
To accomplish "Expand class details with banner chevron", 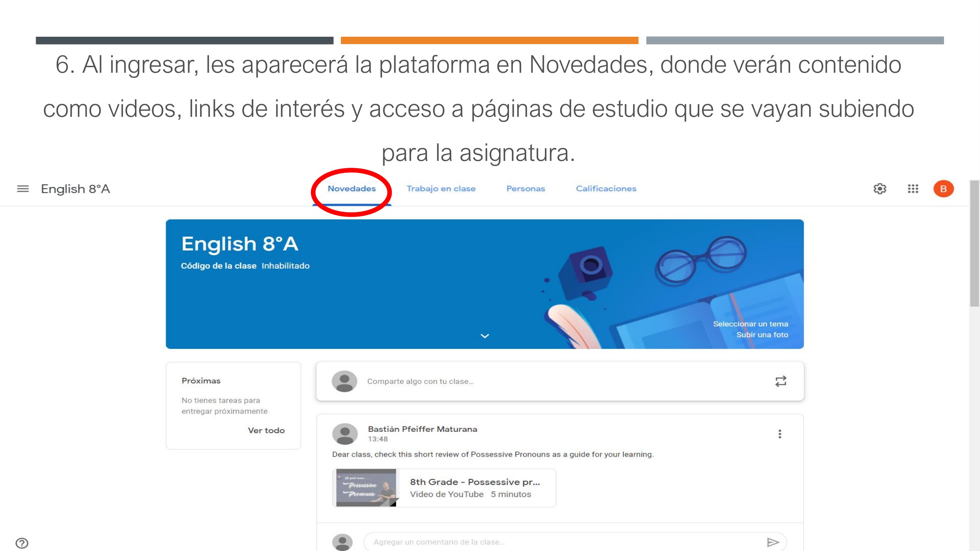I will coord(484,336).
